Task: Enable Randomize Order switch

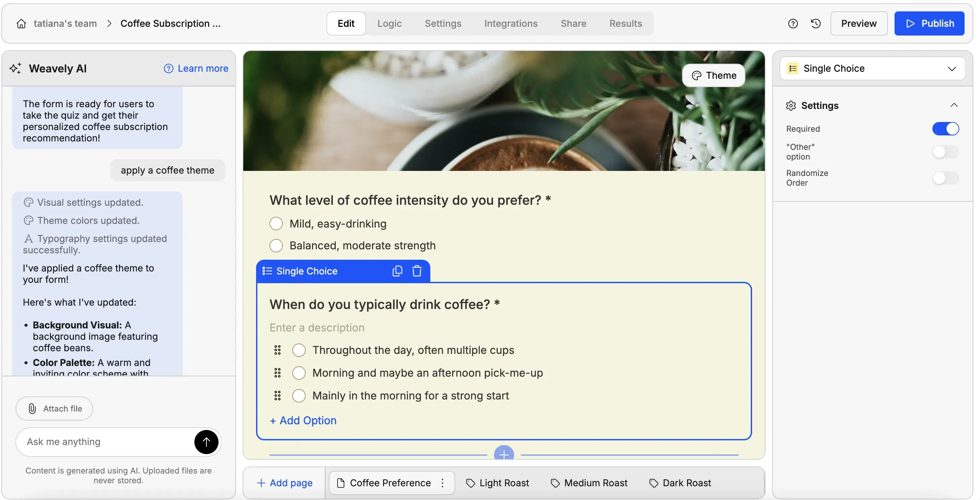Action: (945, 178)
